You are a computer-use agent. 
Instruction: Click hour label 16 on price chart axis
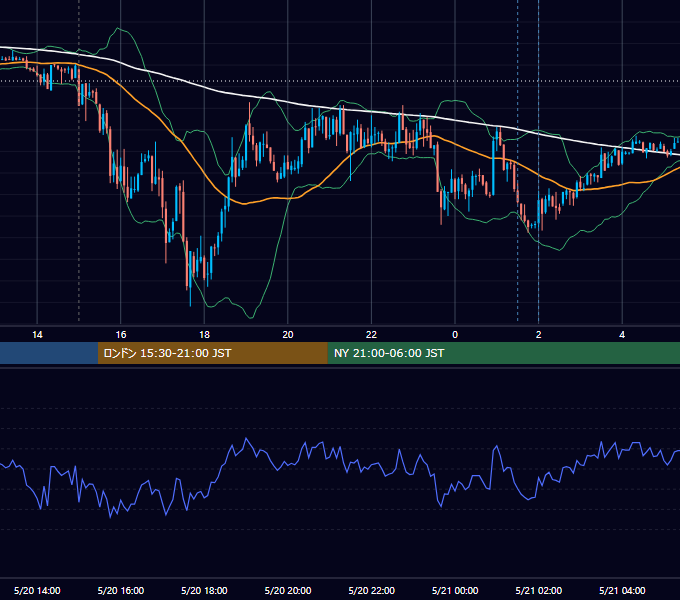click(121, 334)
